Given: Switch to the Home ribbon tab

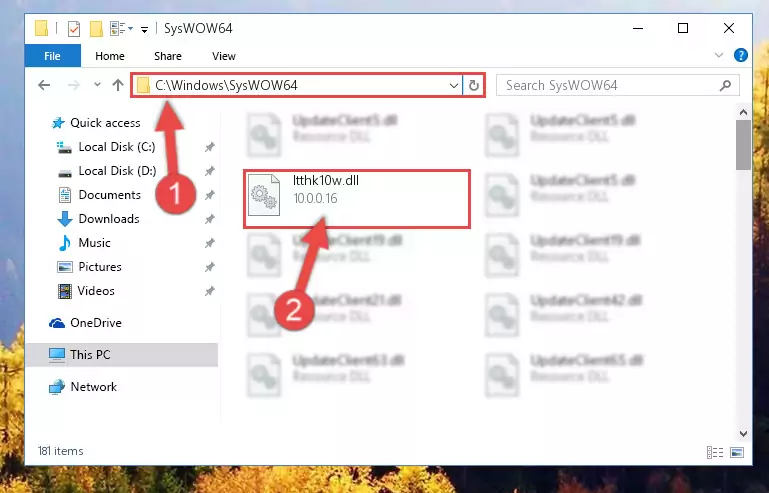Looking at the screenshot, I should coord(110,56).
